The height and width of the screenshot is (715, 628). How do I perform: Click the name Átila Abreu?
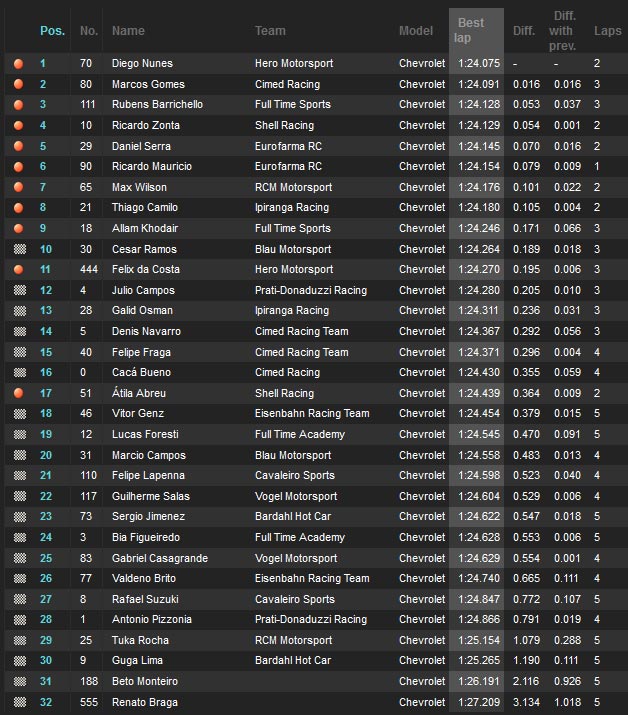(139, 393)
